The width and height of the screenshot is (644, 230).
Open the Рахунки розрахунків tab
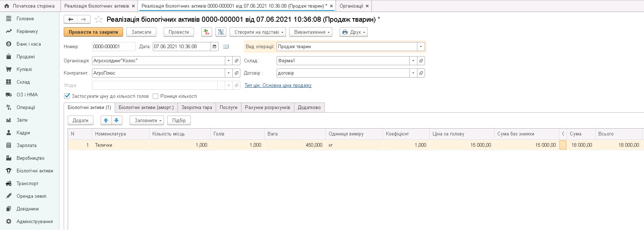click(268, 108)
